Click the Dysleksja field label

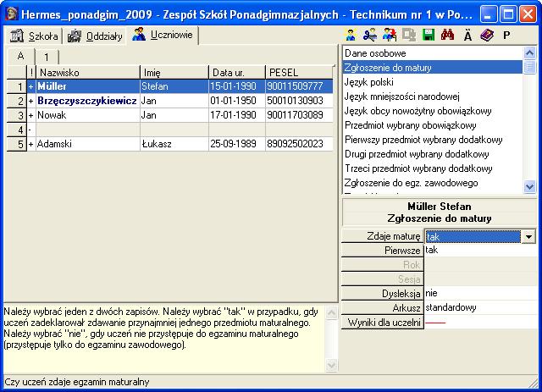[x=382, y=294]
